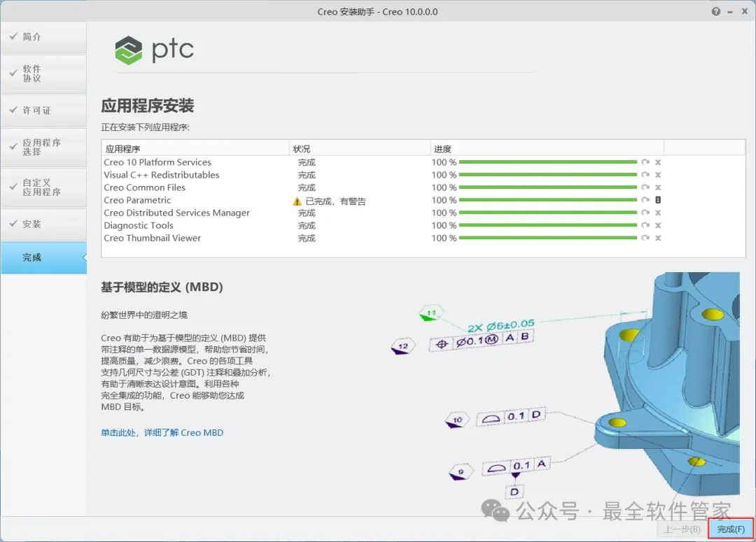Click the retry icon for Creo Common Files
Screen dimensions: 756x542
[x=645, y=187]
